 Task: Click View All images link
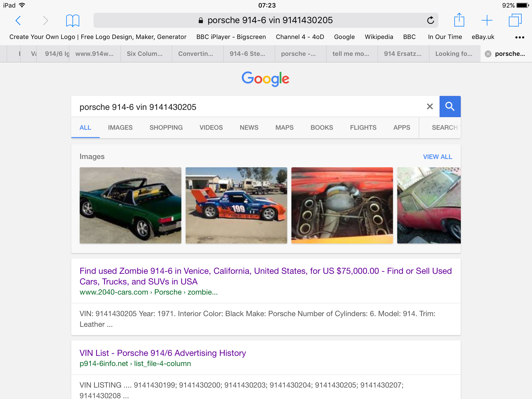tap(437, 157)
